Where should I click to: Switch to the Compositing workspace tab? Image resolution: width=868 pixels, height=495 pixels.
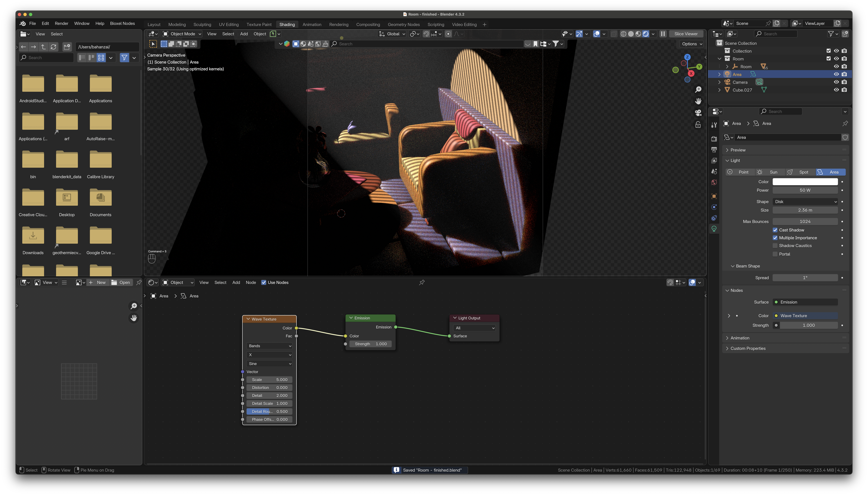[x=368, y=24]
